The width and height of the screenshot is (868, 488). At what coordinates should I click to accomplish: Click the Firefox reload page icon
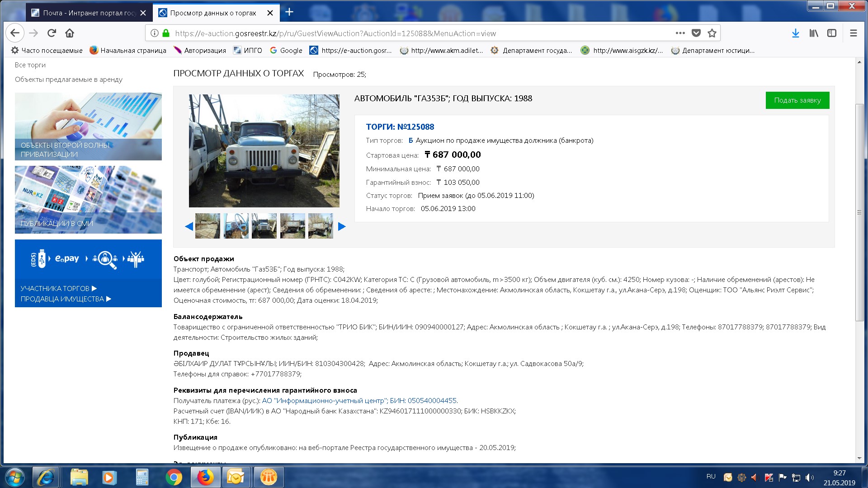[52, 33]
